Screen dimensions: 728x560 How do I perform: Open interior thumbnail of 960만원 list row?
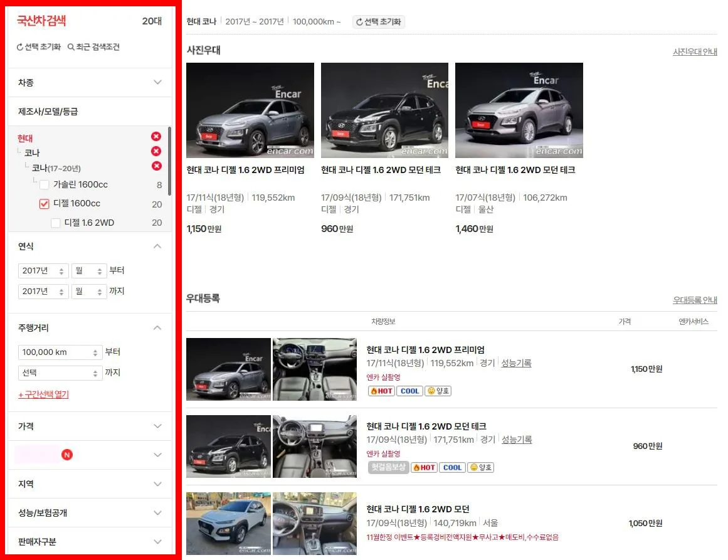point(315,446)
